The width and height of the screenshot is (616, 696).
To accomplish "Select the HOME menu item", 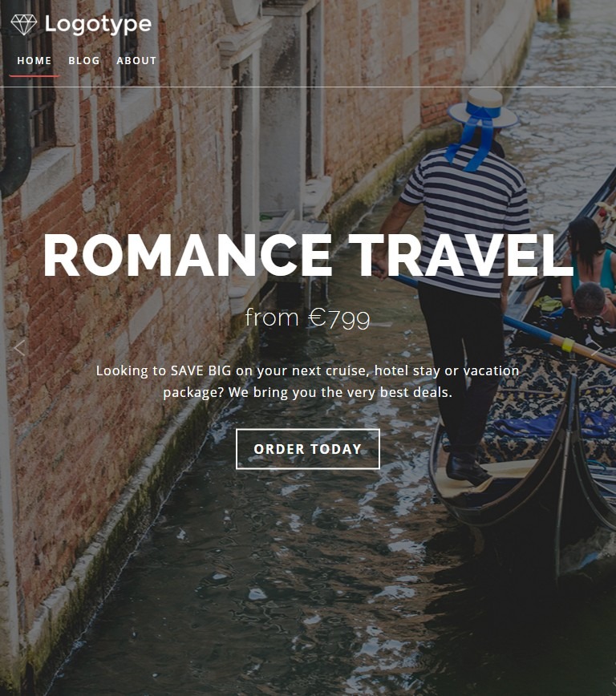I will pos(34,61).
